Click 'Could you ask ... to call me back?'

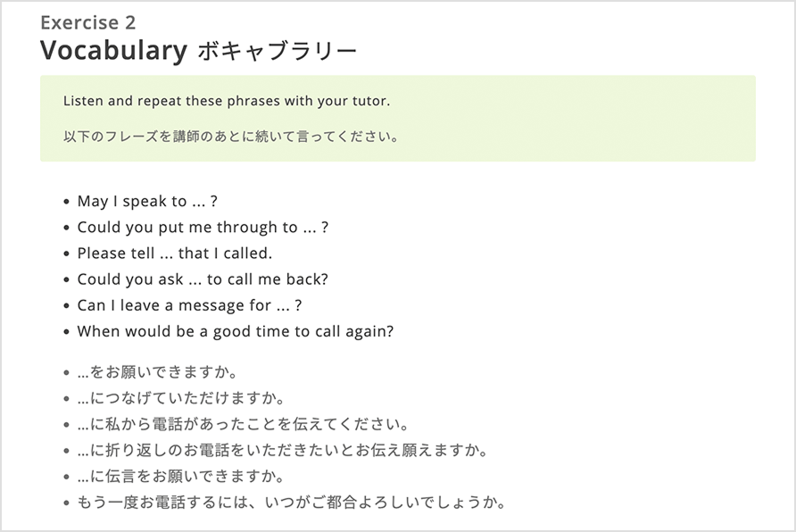click(x=203, y=279)
